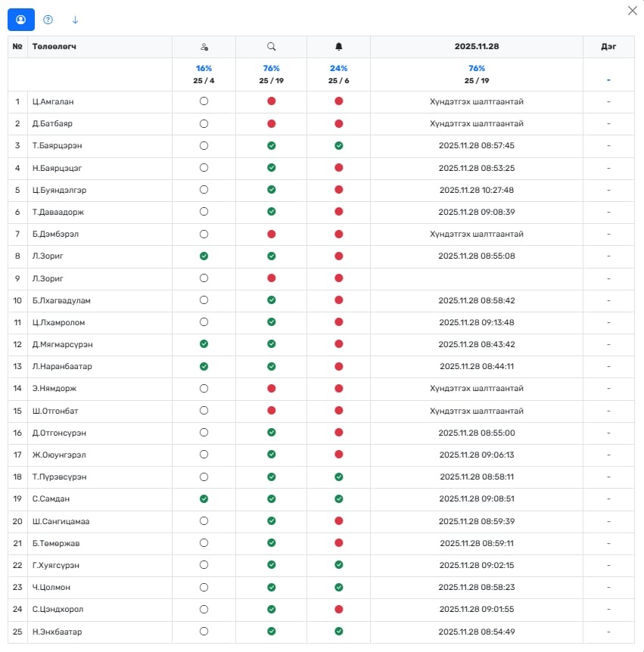Image resolution: width=644 pixels, height=652 pixels.
Task: Close the attendance dialog with X
Action: (633, 11)
